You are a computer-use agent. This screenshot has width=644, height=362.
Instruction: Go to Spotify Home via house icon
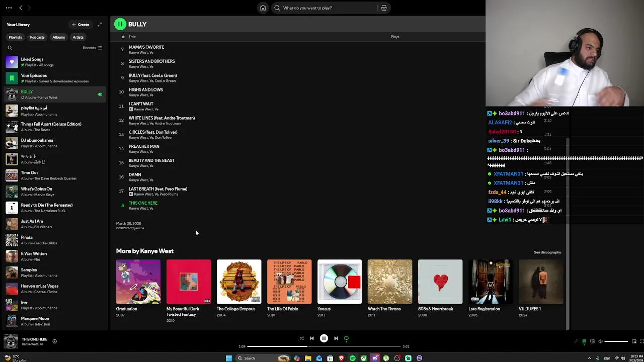pos(263,8)
